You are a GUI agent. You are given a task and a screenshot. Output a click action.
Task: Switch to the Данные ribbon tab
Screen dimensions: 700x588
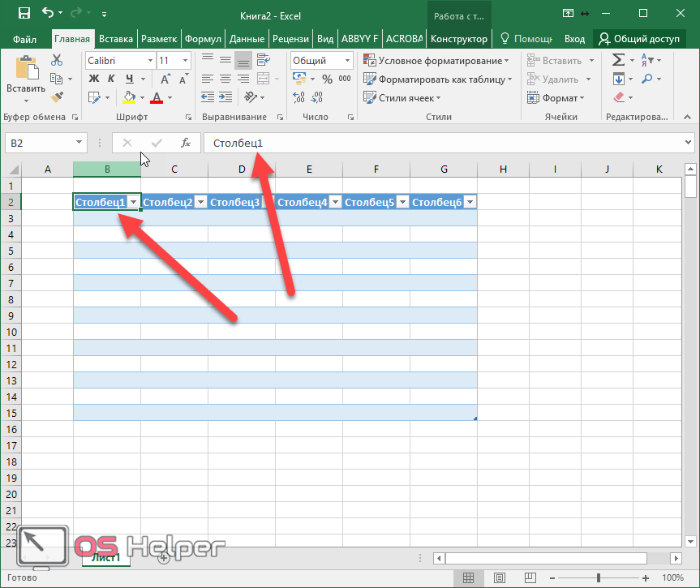tap(246, 38)
